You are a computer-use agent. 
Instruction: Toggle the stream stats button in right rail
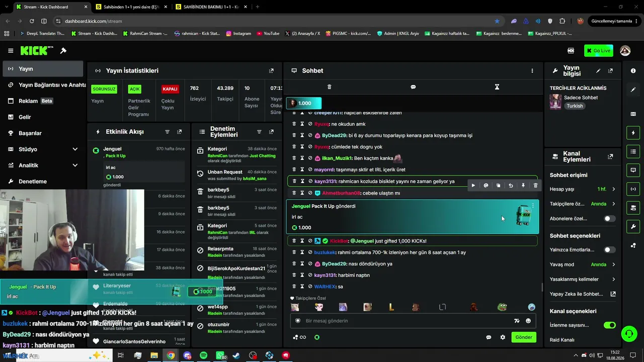(x=633, y=189)
